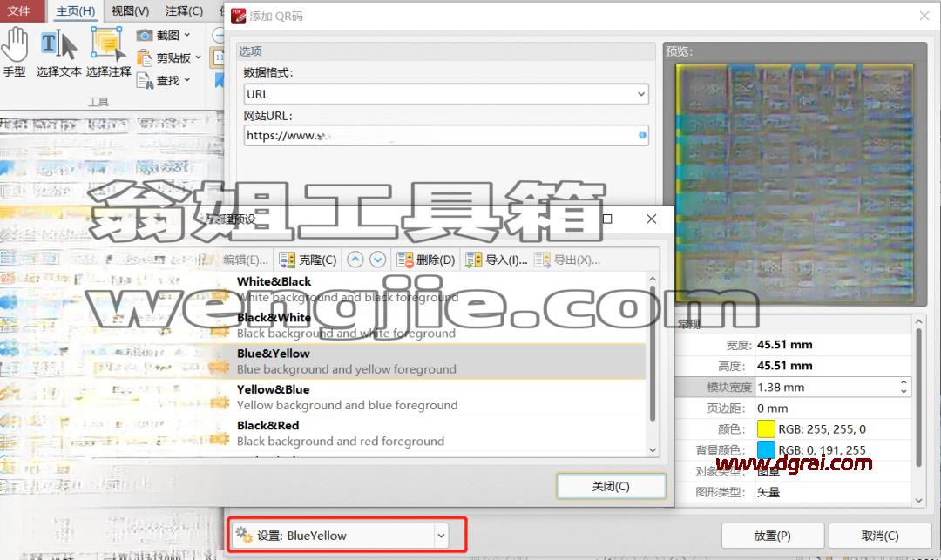Click the 关闭(C) button
This screenshot has width=941, height=560.
(611, 486)
